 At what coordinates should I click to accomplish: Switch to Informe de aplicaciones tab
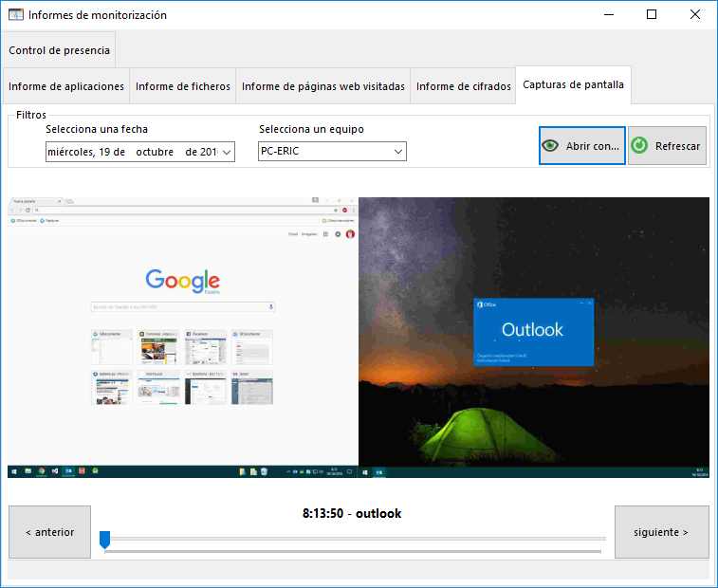click(x=66, y=86)
